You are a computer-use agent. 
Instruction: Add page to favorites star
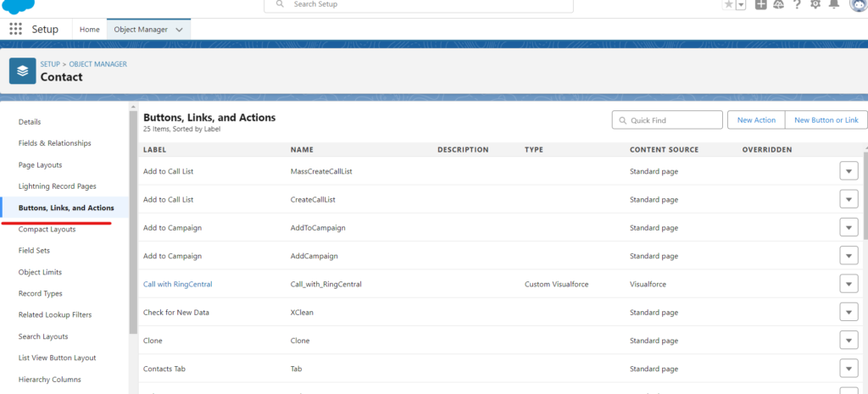pyautogui.click(x=729, y=4)
